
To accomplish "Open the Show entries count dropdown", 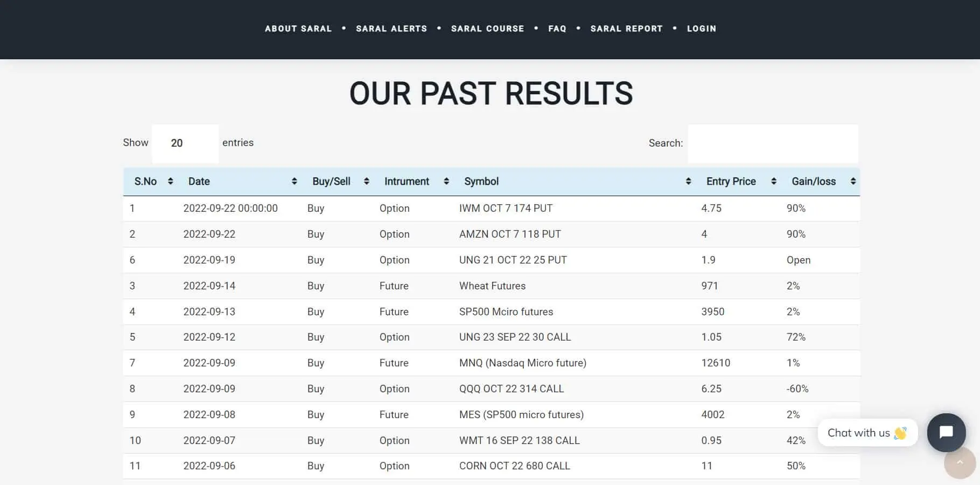I will coord(185,143).
